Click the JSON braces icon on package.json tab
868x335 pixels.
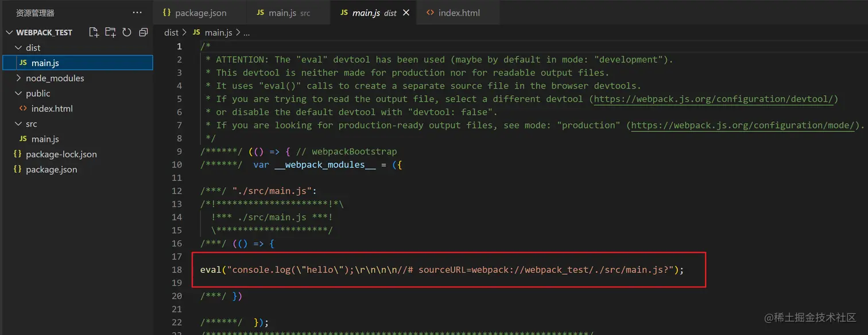click(x=167, y=13)
